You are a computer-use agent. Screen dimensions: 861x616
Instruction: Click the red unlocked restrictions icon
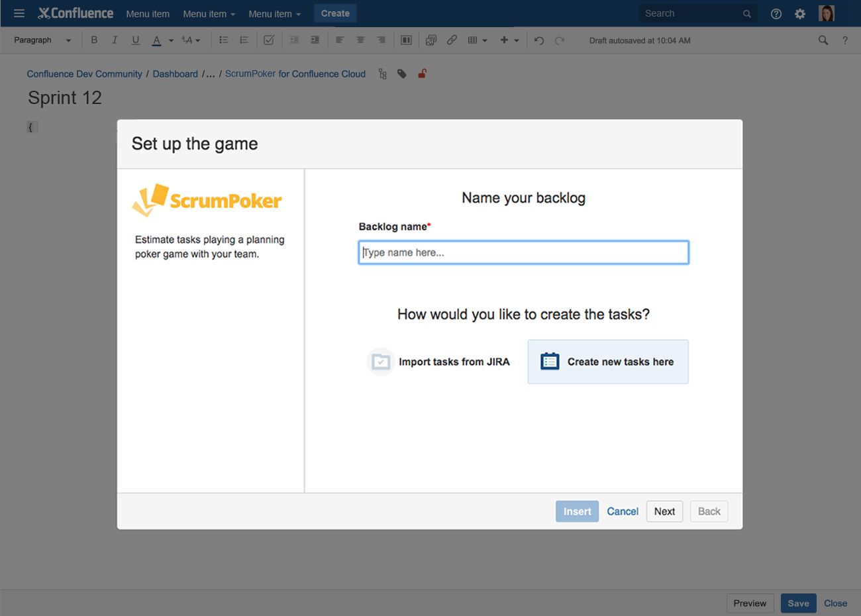coord(422,74)
